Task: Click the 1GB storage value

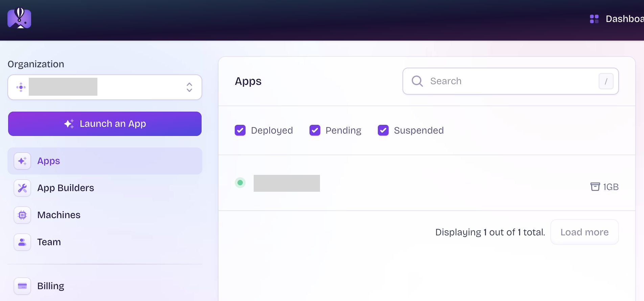Action: (611, 187)
